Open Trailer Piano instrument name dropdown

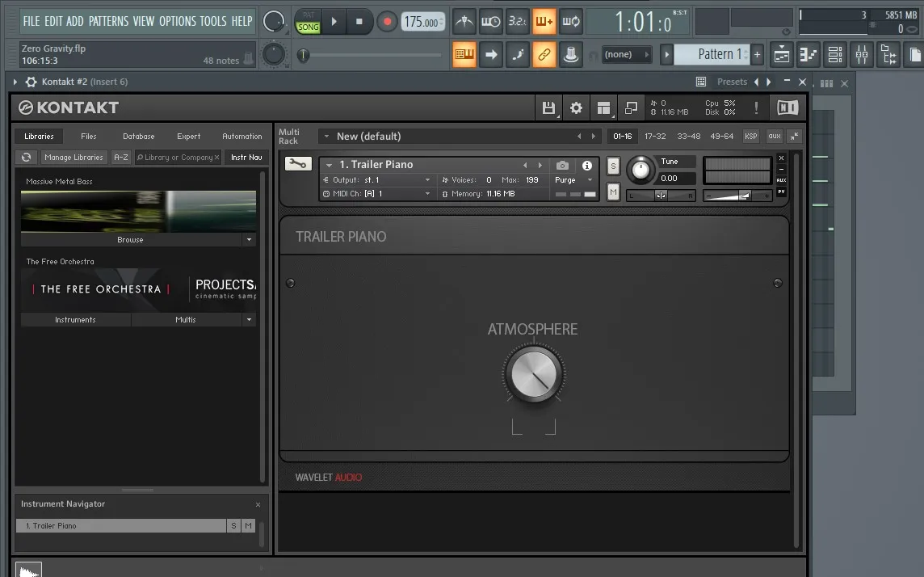point(329,165)
